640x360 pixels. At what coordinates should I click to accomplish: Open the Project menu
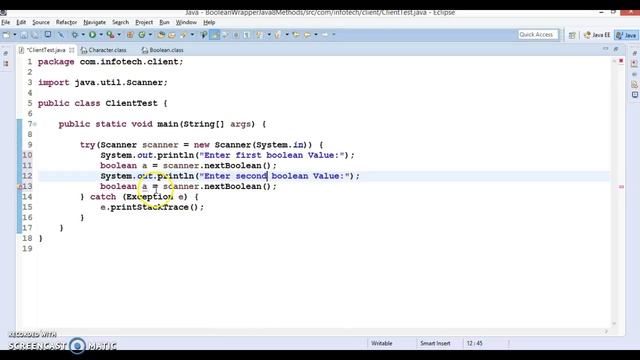[x=144, y=22]
